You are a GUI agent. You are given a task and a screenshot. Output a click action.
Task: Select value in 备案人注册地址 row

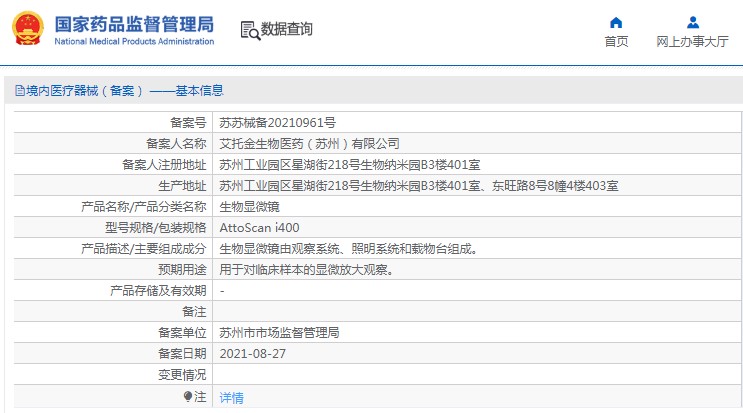coord(350,165)
